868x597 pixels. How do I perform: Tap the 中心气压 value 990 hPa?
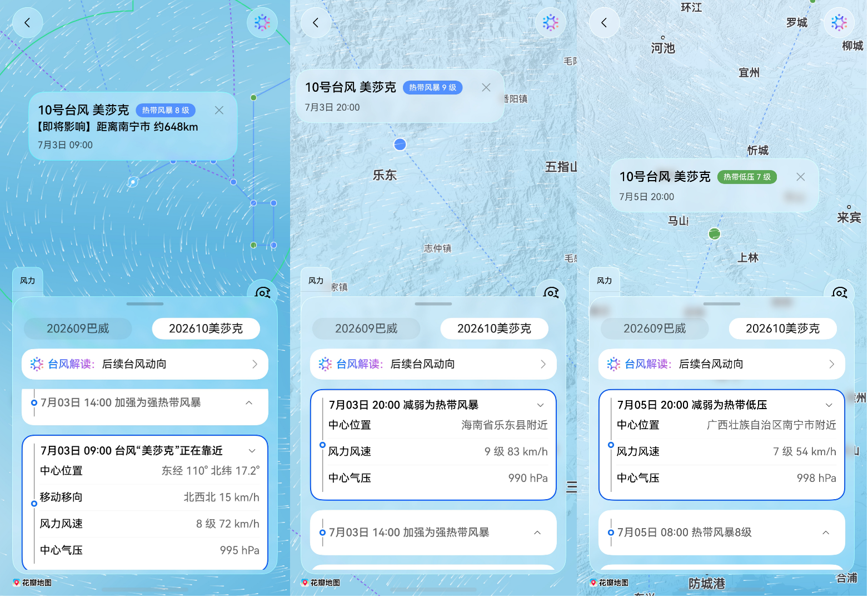click(x=528, y=478)
